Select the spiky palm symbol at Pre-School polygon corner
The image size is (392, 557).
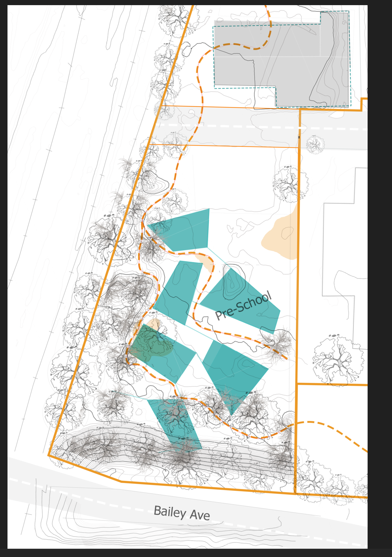click(280, 341)
